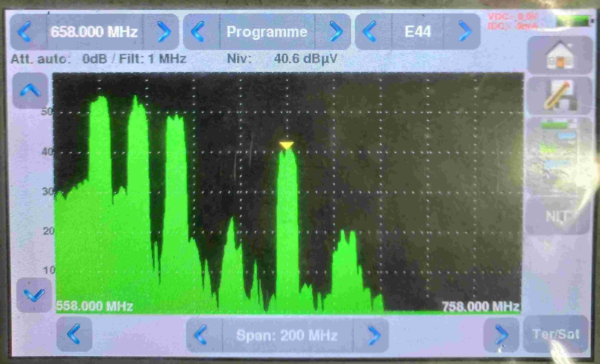Raise reference level with up chevron
Viewport: 600px width, 364px height.
point(30,90)
